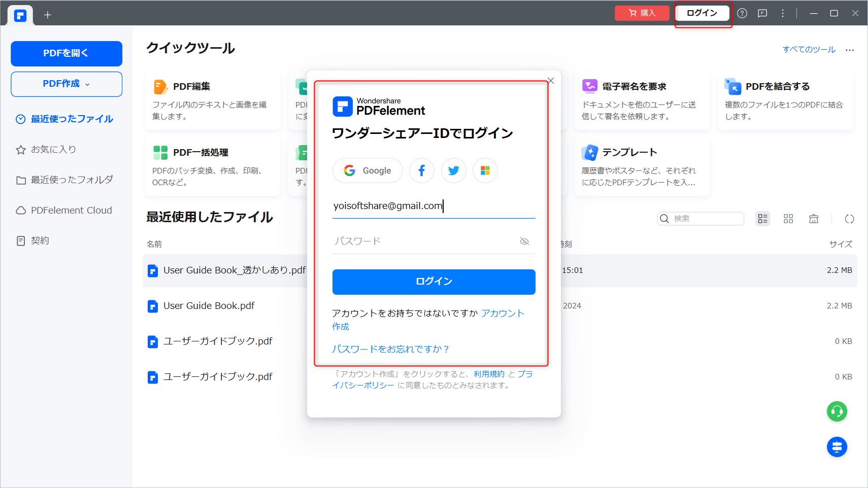Open the 電子署名を要求 tool
Screen dimensions: 868x488
tap(642, 101)
